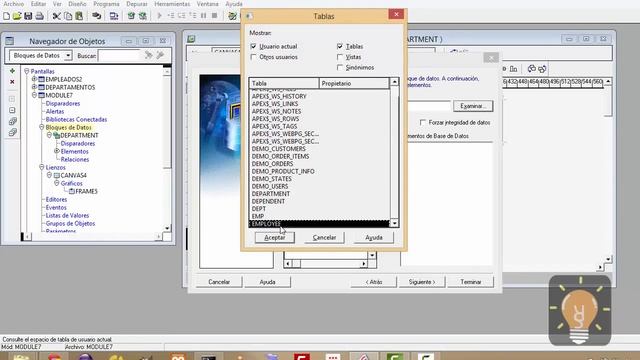Click the Expand All icon in navigator sidebar
The height and width of the screenshot is (360, 640).
coord(12,121)
